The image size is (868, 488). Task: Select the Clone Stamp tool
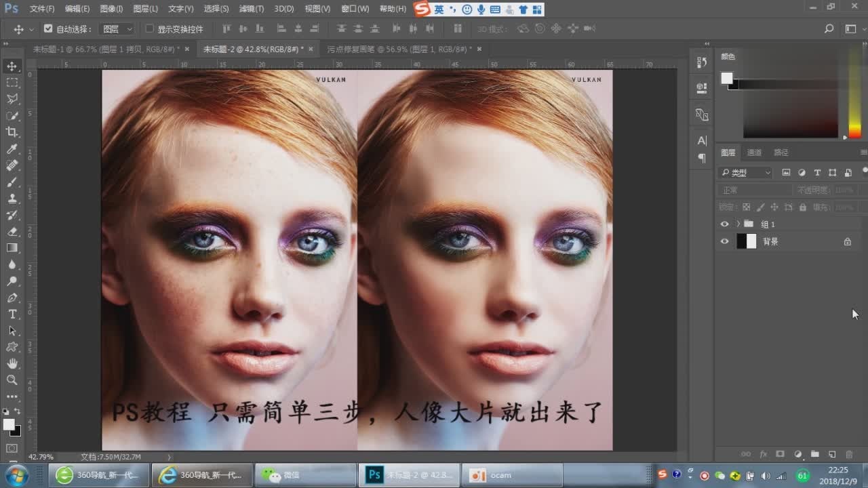12,199
